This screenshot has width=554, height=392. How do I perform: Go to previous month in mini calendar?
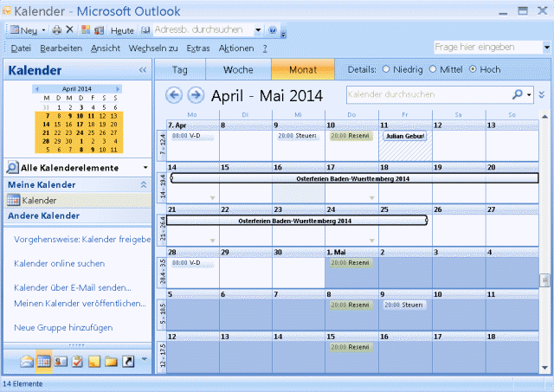pyautogui.click(x=36, y=89)
